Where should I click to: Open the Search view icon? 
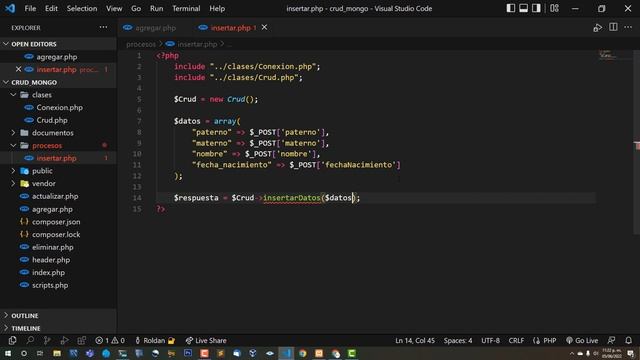pyautogui.click(x=30, y=340)
